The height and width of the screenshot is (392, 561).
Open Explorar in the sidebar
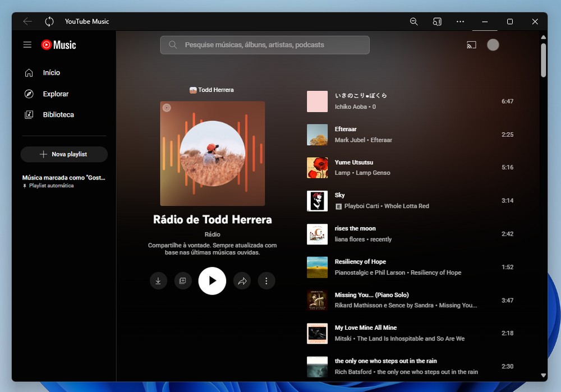pos(56,94)
